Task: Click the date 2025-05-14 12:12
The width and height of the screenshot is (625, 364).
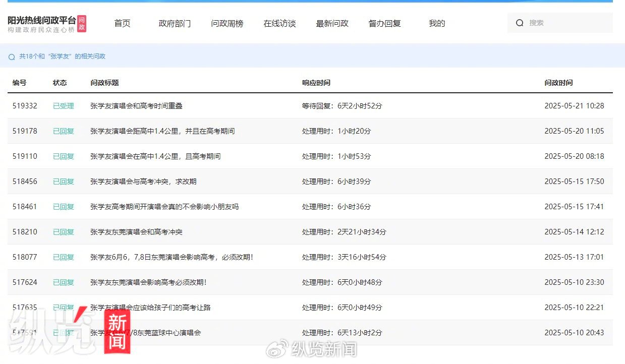Action: [x=574, y=232]
